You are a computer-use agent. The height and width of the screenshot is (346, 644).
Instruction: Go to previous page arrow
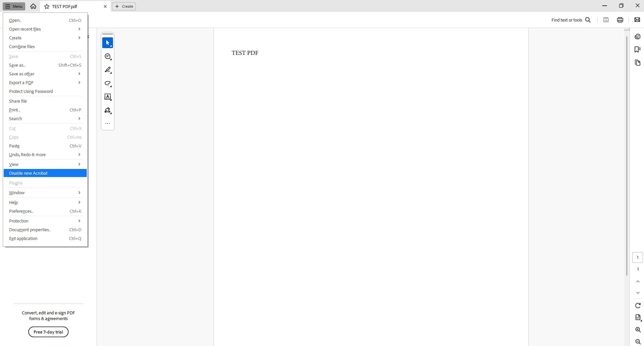pyautogui.click(x=638, y=281)
